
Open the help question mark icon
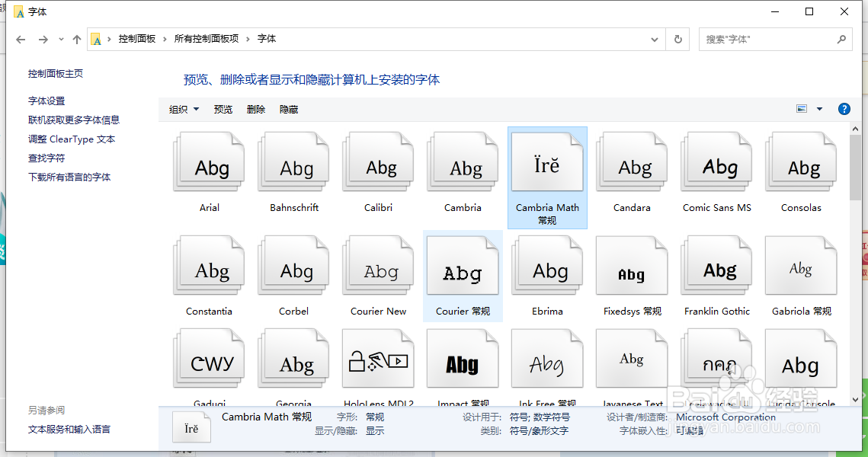(x=844, y=109)
